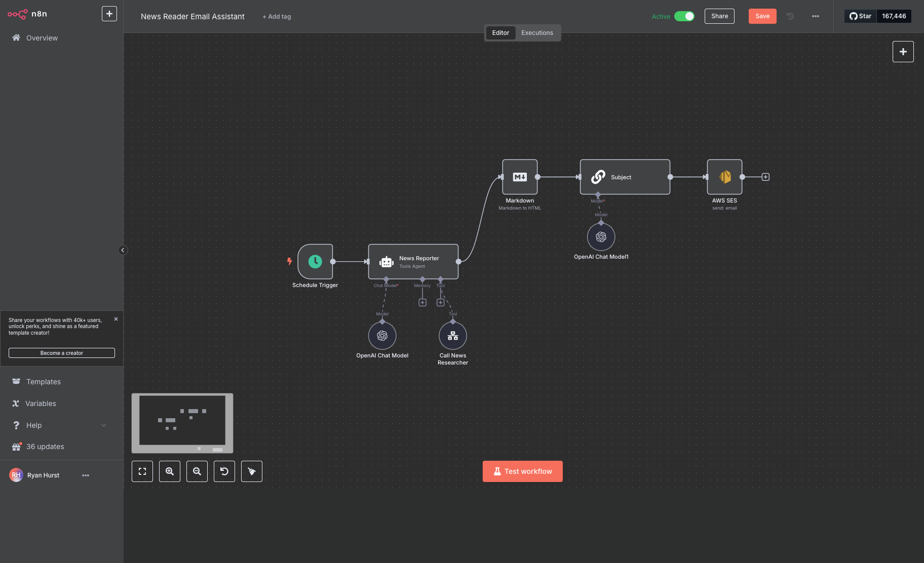
Task: Collapse the left sidebar
Action: 123,250
